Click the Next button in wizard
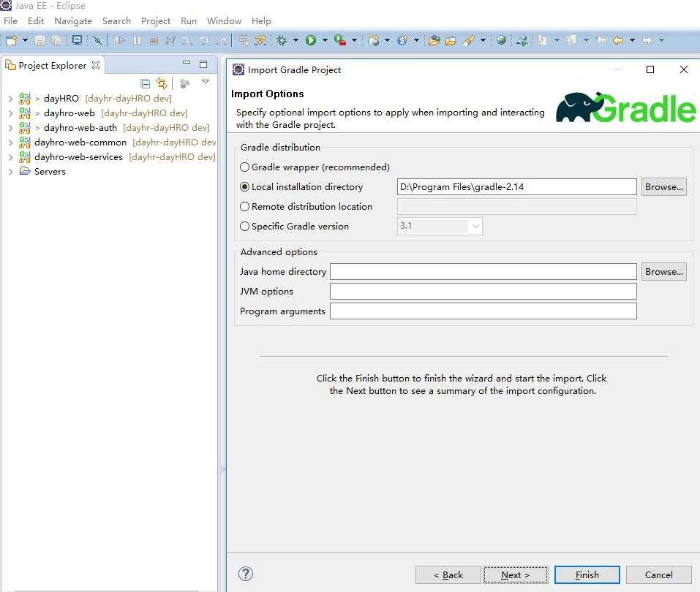Screen dimensions: 700x592 tap(516, 575)
